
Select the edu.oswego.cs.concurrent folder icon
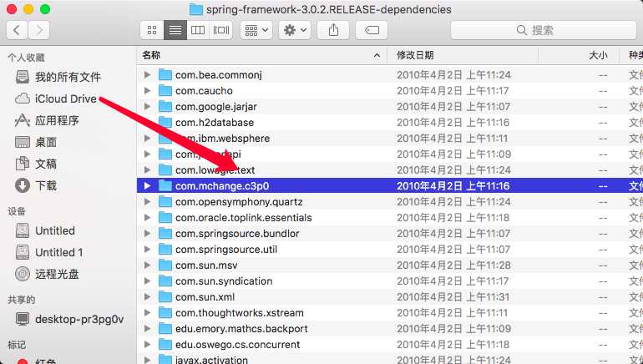[165, 344]
